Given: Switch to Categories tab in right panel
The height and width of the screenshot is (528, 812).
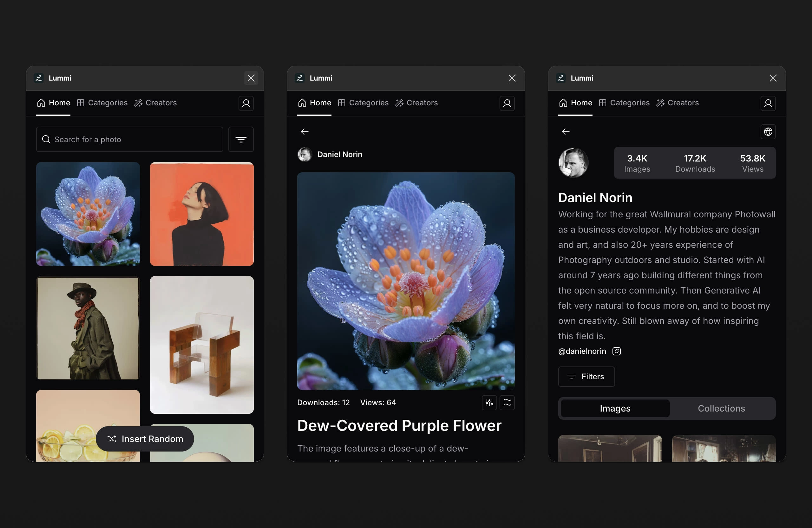Looking at the screenshot, I should [x=624, y=103].
